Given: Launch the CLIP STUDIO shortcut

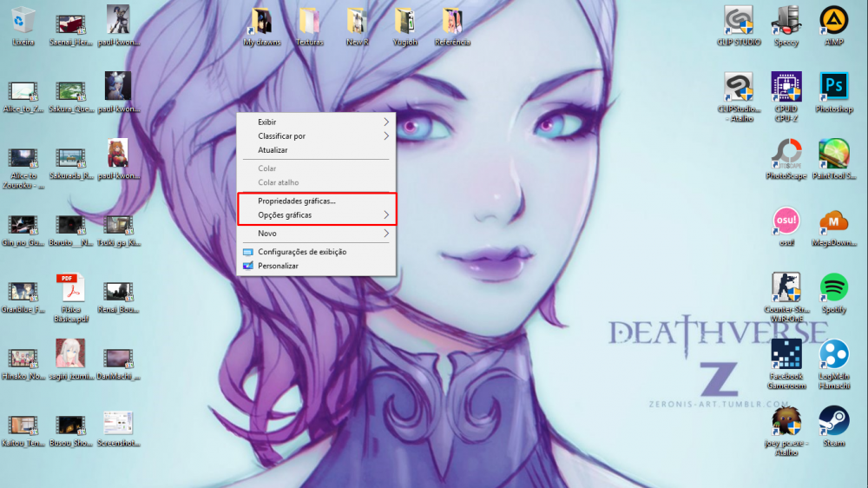Looking at the screenshot, I should point(739,26).
